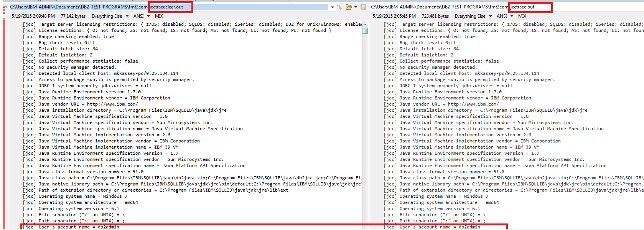The image size is (644, 230).
Task: Select the right line 'Path separator (":" on UNIX)'
Action: tap(435, 221)
